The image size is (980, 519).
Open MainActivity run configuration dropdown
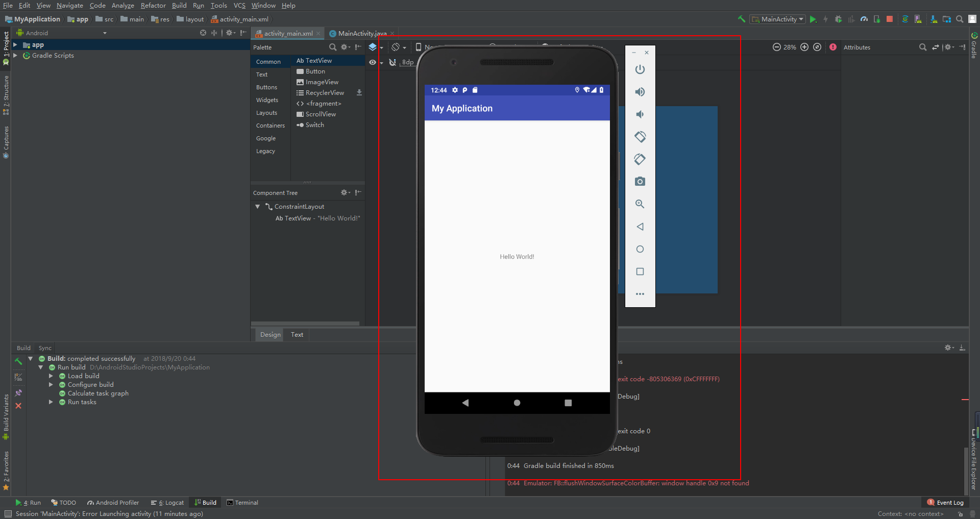[777, 19]
